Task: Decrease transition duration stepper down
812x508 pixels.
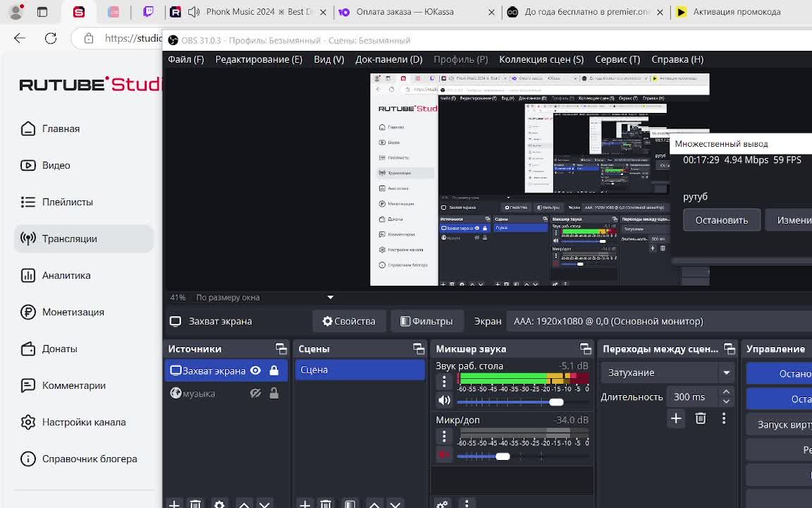Action: click(726, 401)
